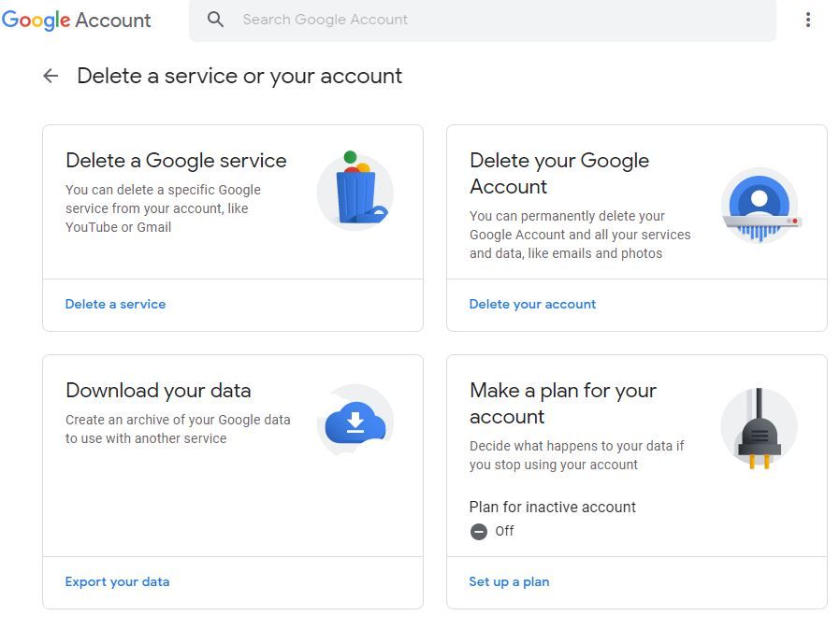The height and width of the screenshot is (630, 840).
Task: Click the shredder icon for Delete your Google Account
Action: click(760, 206)
